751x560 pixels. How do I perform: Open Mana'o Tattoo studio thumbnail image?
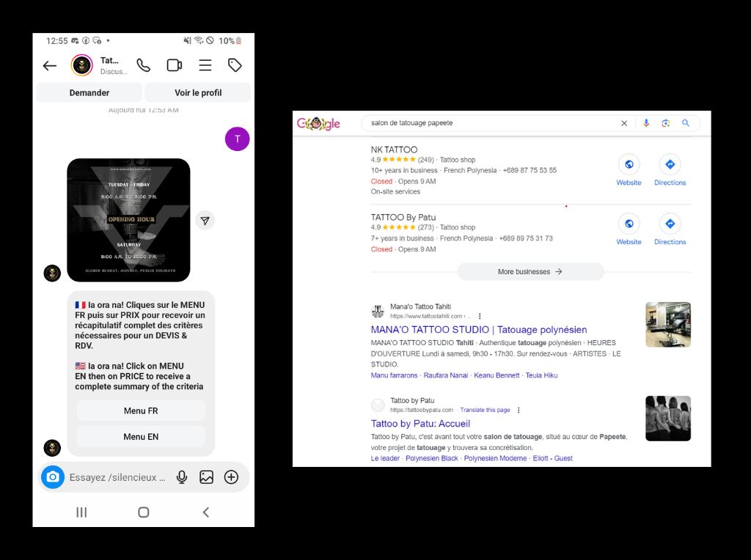[668, 325]
